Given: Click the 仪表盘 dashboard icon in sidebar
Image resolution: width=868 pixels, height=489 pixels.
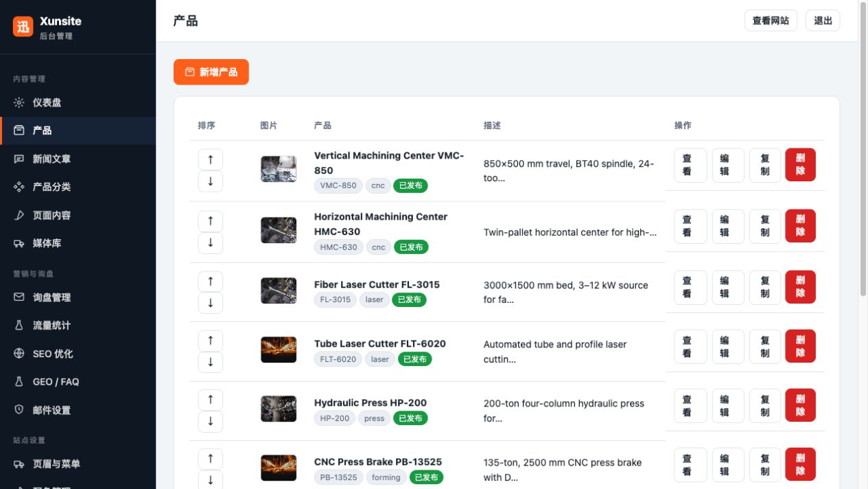Looking at the screenshot, I should click(19, 102).
